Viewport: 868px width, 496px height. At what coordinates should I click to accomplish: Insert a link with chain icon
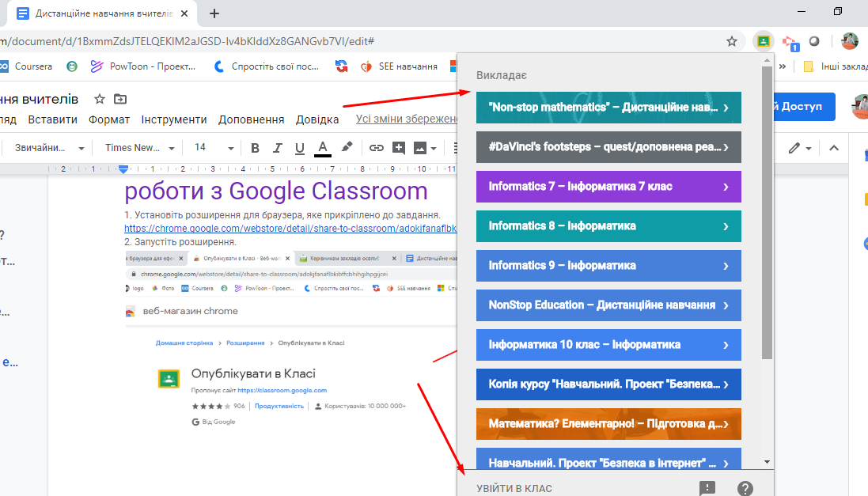(x=377, y=148)
